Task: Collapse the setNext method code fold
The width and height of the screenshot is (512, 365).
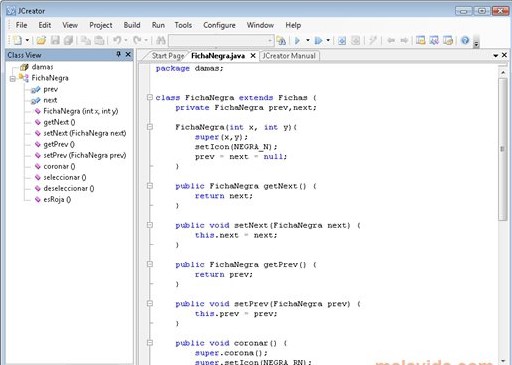Action: [150, 225]
